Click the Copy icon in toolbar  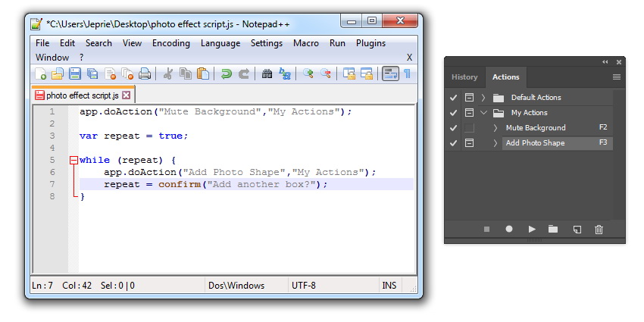click(x=186, y=74)
